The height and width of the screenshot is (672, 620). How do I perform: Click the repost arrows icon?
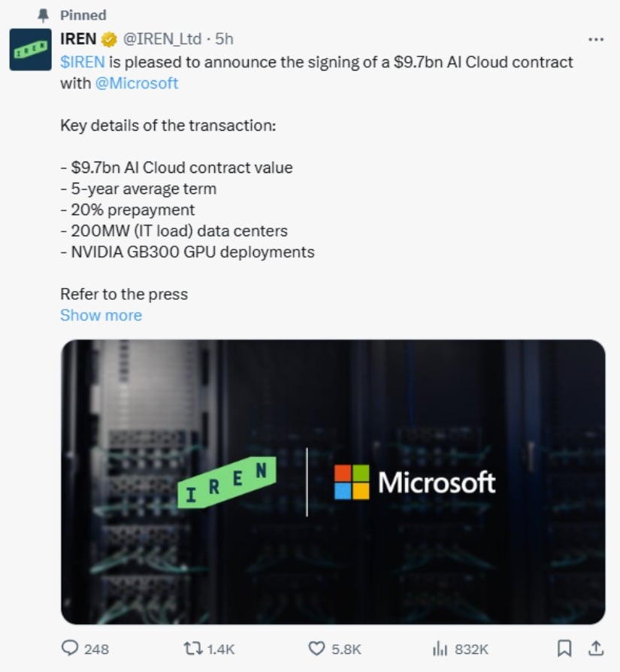(192, 648)
